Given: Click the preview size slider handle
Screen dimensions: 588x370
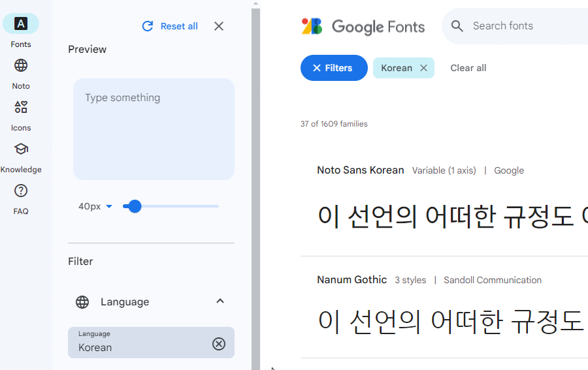Looking at the screenshot, I should (x=135, y=206).
